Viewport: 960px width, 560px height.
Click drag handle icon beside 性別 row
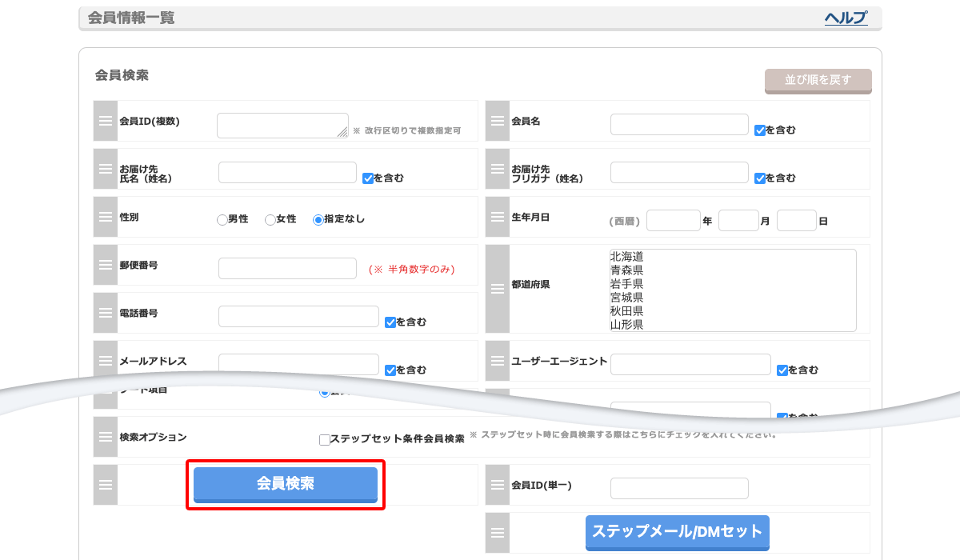point(106,217)
